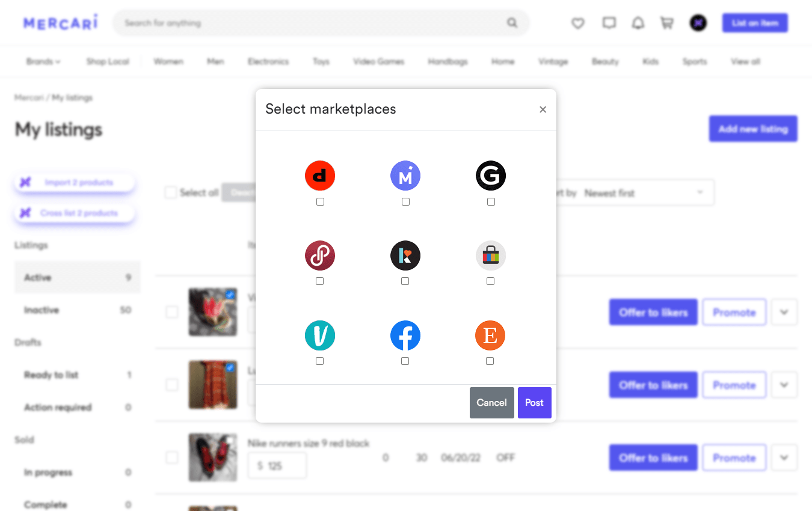The height and width of the screenshot is (511, 812).
Task: Open the Vintage category
Action: click(553, 61)
